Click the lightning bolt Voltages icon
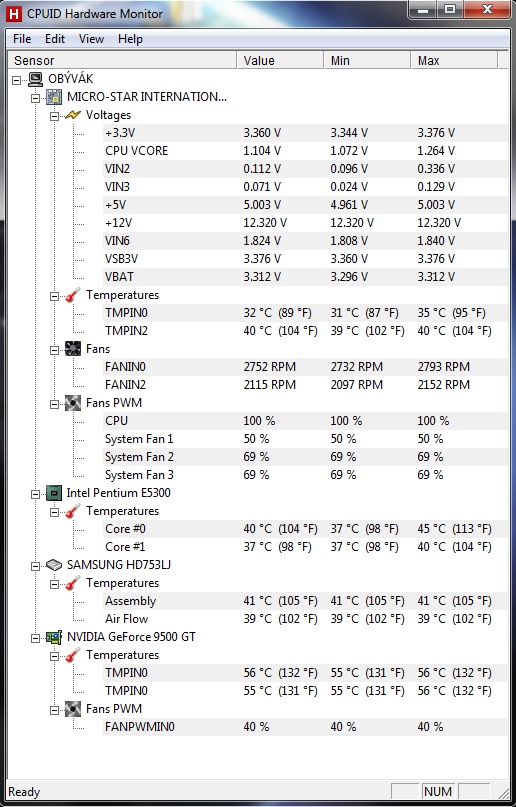This screenshot has width=516, height=807. click(x=73, y=115)
